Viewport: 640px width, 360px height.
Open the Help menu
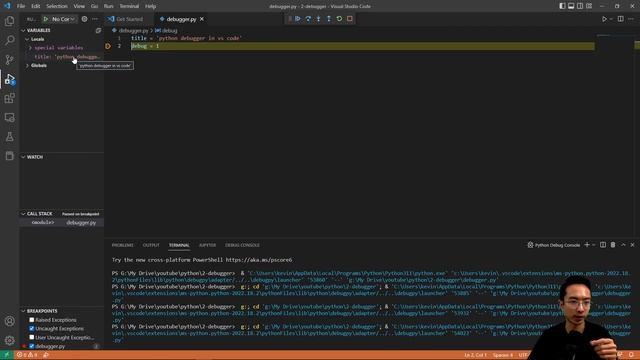pyautogui.click(x=150, y=6)
